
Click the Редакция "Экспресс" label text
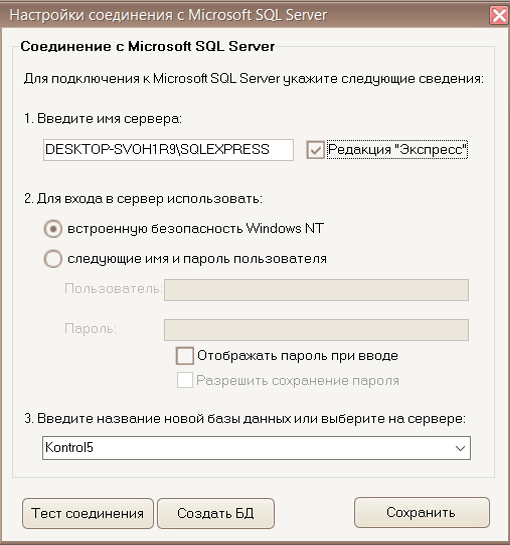397,149
